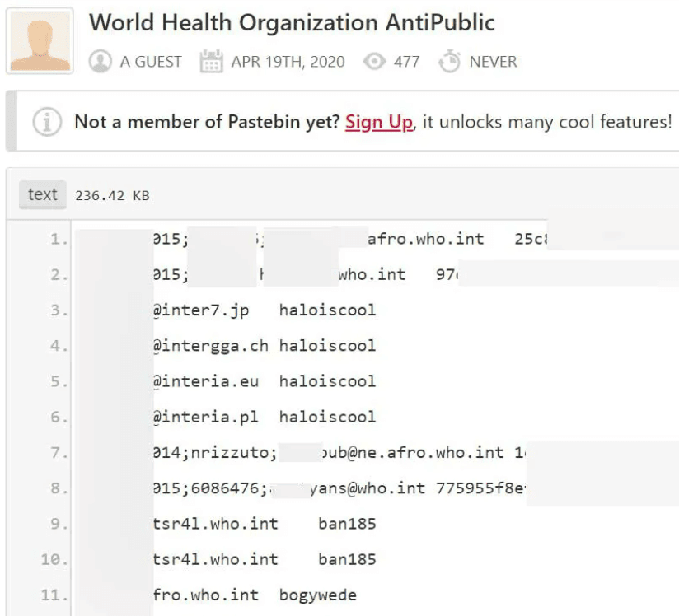Click the info circle icon in the banner
Viewport: 679px width, 616px height.
47,122
